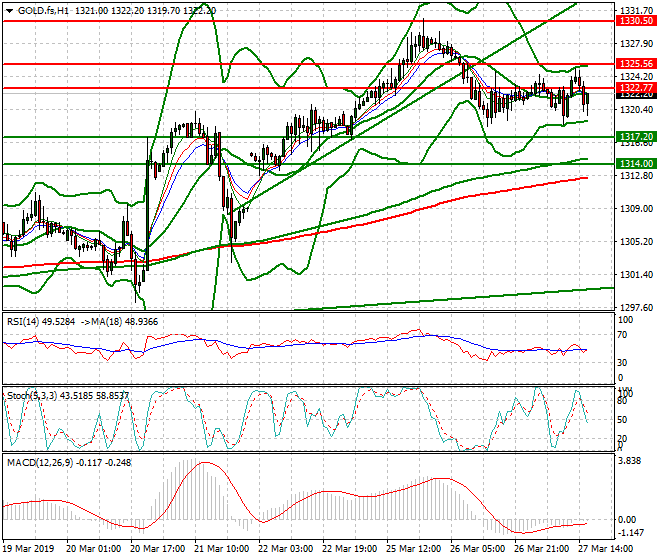Click the 1317.20 green support level label

tap(636, 136)
